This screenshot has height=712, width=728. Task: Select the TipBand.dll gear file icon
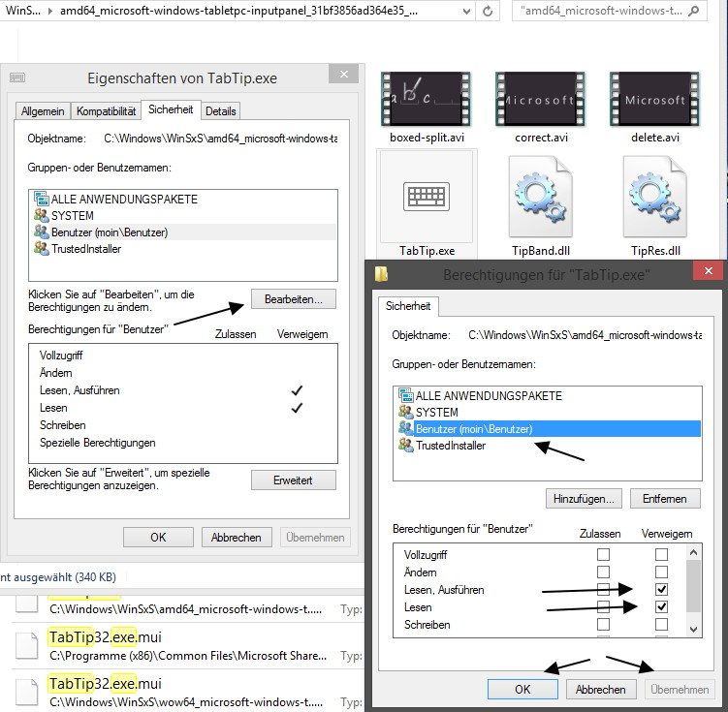pyautogui.click(x=541, y=197)
